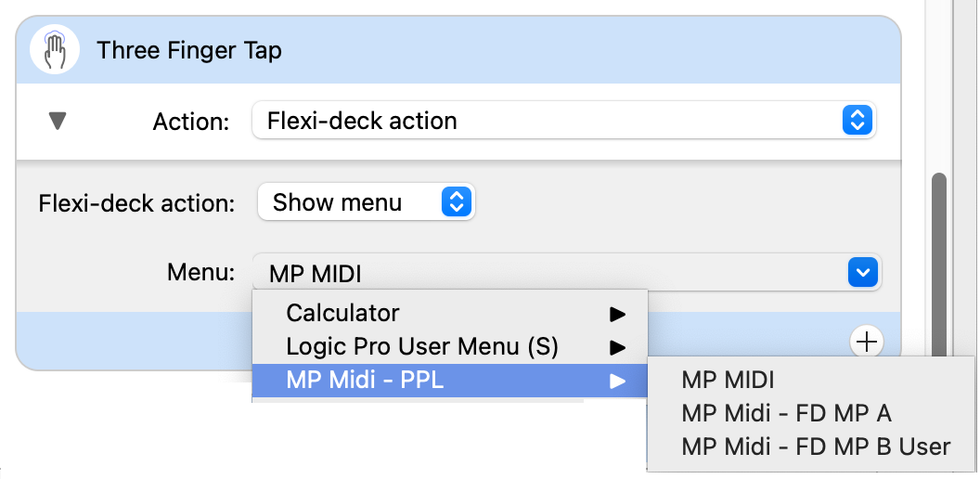
Task: Click the Three Finger Tap header title
Action: click(189, 50)
